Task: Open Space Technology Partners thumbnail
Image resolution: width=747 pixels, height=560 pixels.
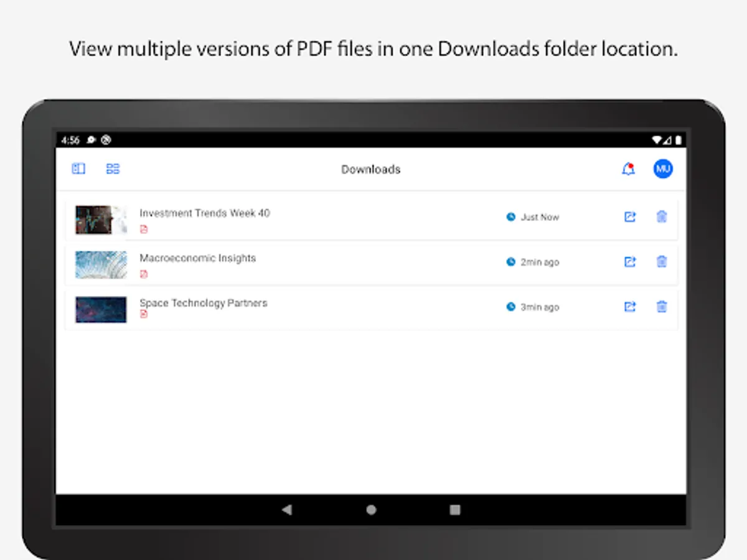Action: (101, 309)
